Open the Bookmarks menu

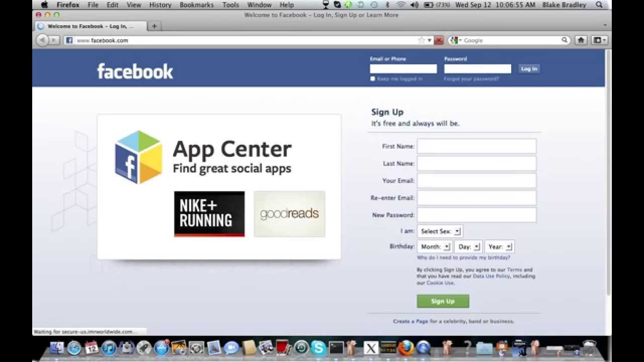click(x=197, y=5)
